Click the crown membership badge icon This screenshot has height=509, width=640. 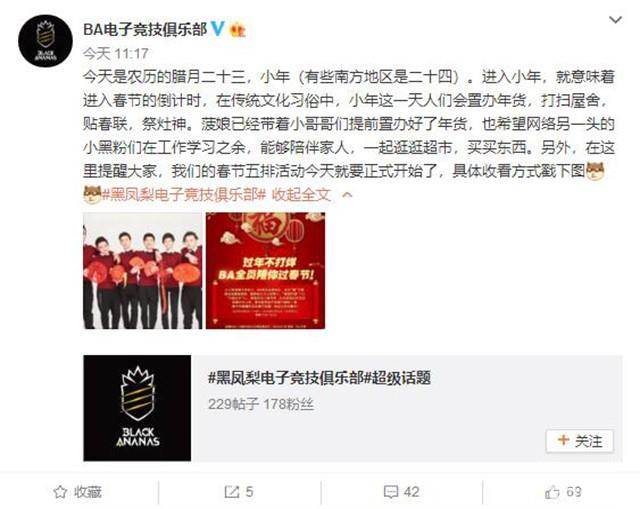click(x=238, y=29)
